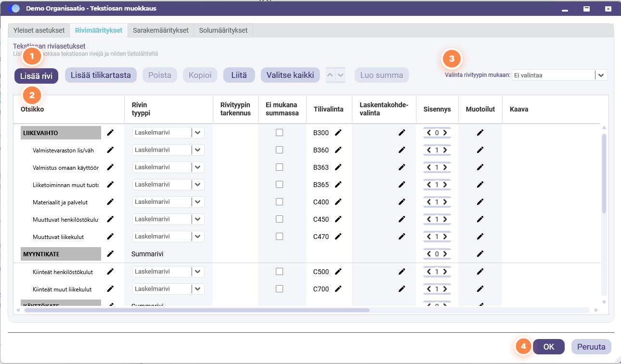Edit account selection C700 pencil icon
Screen dimensions: 621x364
[338, 289]
